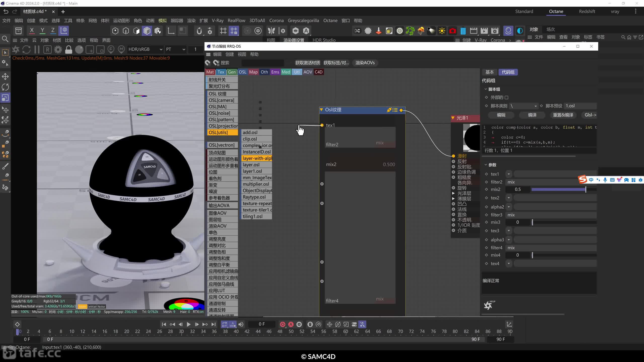
Task: Click the Osl纹理 node list icon
Action: (x=395, y=110)
